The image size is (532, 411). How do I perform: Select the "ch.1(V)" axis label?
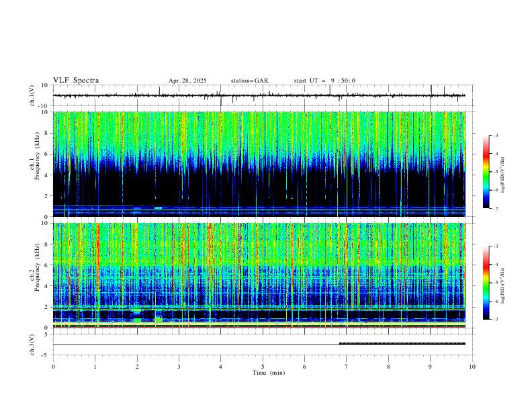(x=32, y=95)
